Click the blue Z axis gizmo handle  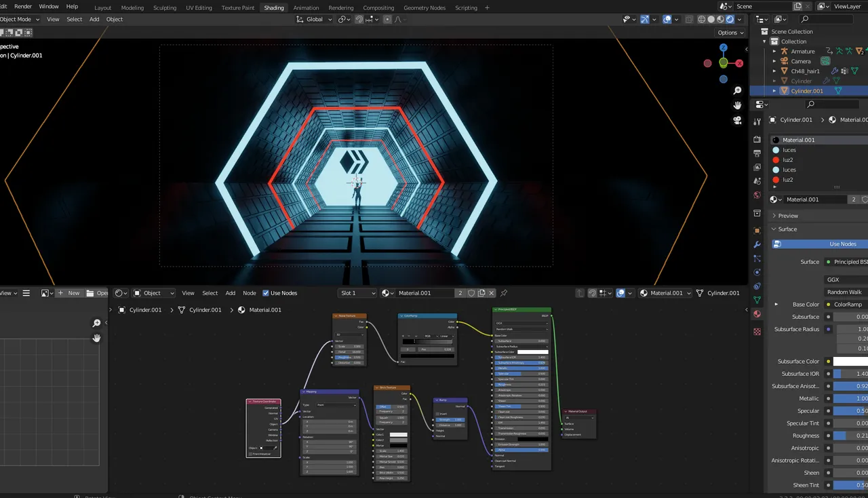[x=724, y=48]
